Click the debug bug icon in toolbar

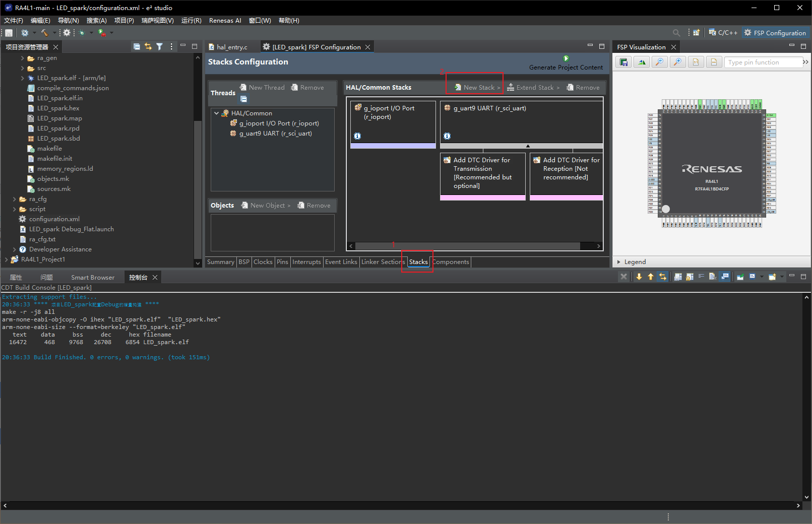[x=82, y=33]
